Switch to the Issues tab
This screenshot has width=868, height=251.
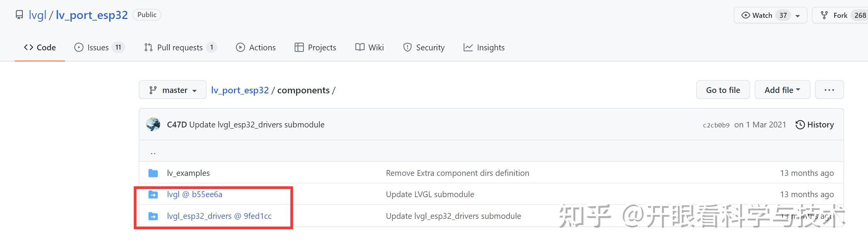click(x=99, y=48)
